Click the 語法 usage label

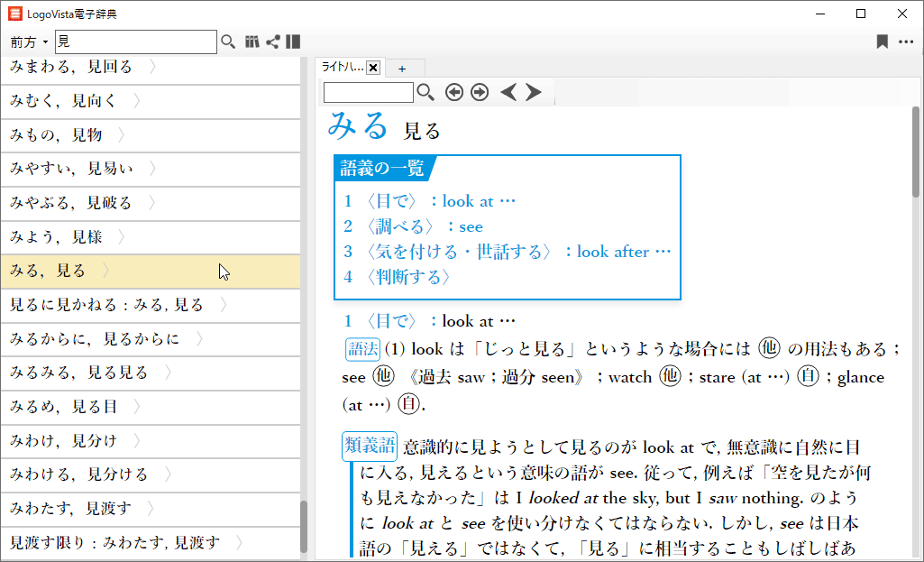pos(362,349)
